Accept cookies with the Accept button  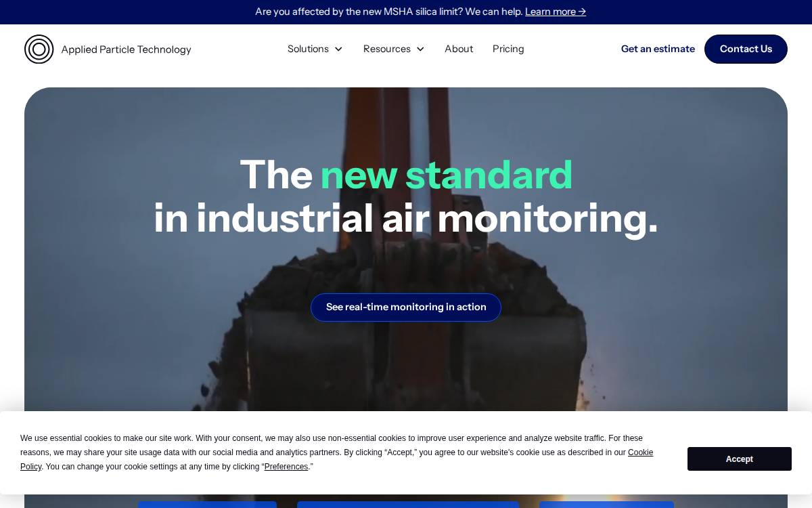[740, 459]
